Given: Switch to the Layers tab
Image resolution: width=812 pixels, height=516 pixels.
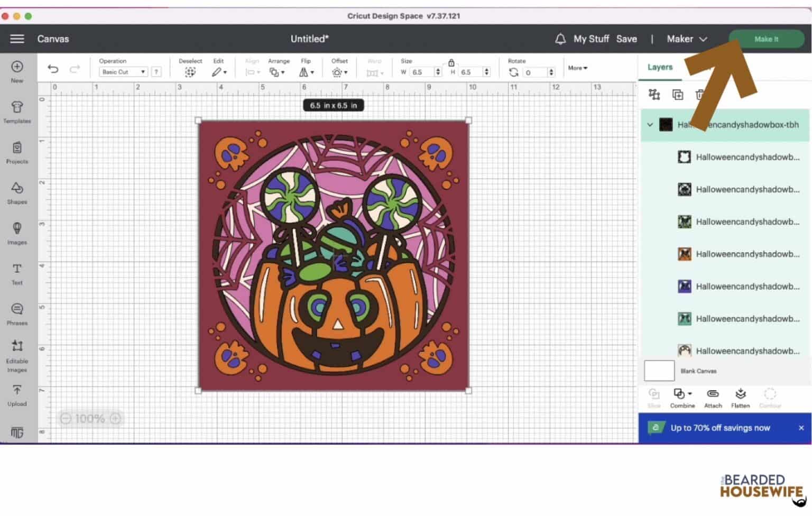Looking at the screenshot, I should pyautogui.click(x=659, y=67).
